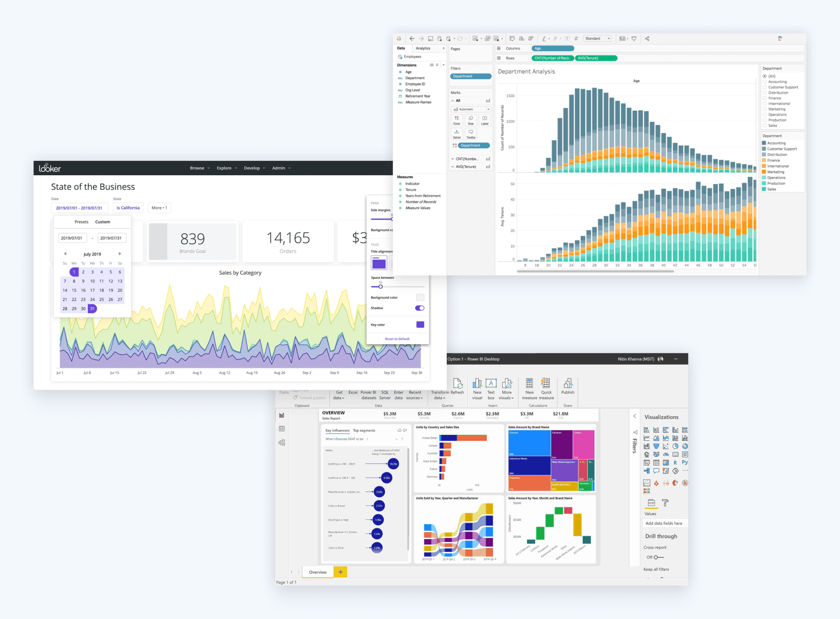This screenshot has height=619, width=840.
Task: Expand CNT(Numbe... marks section
Action: 453,159
